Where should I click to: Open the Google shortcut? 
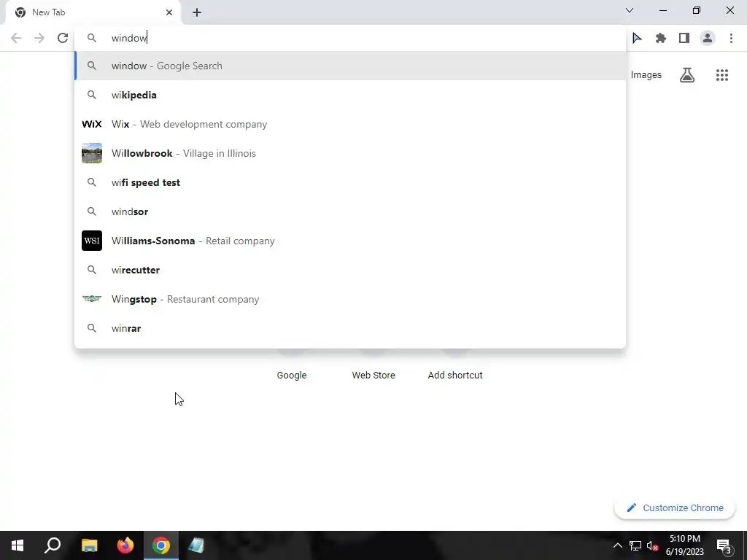[x=292, y=376]
